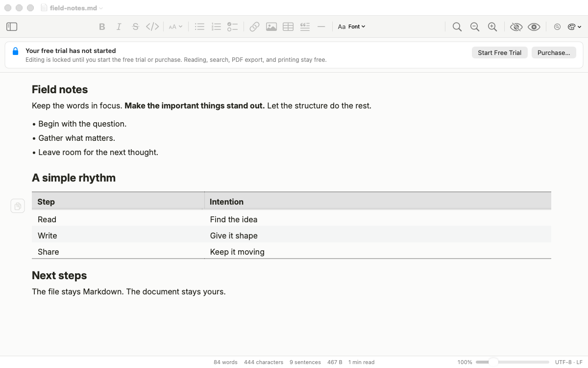This screenshot has width=588, height=368.
Task: Insert a task checklist
Action: coord(232,26)
